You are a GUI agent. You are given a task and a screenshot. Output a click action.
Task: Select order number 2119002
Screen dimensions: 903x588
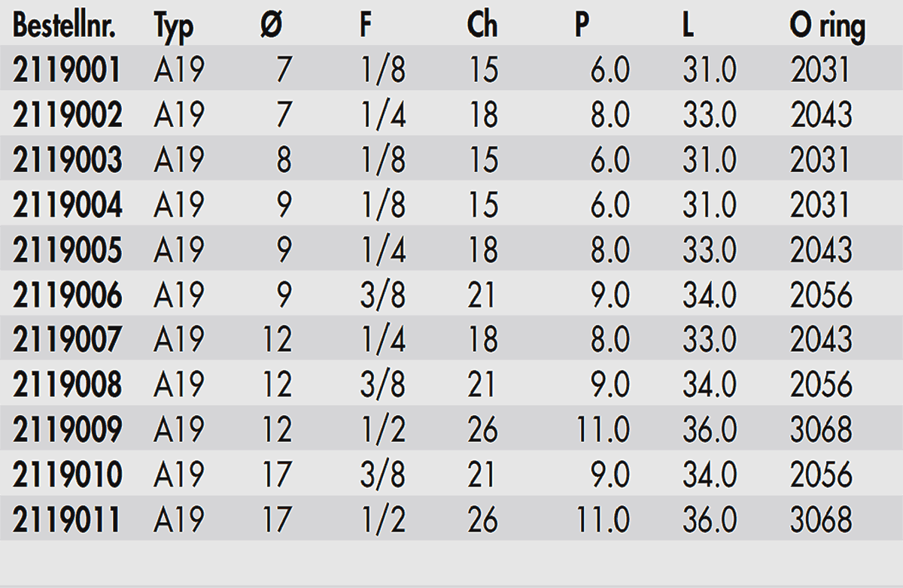67,116
